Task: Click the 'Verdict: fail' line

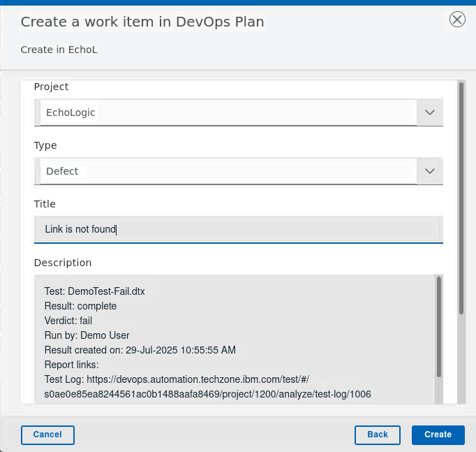Action: 68,321
